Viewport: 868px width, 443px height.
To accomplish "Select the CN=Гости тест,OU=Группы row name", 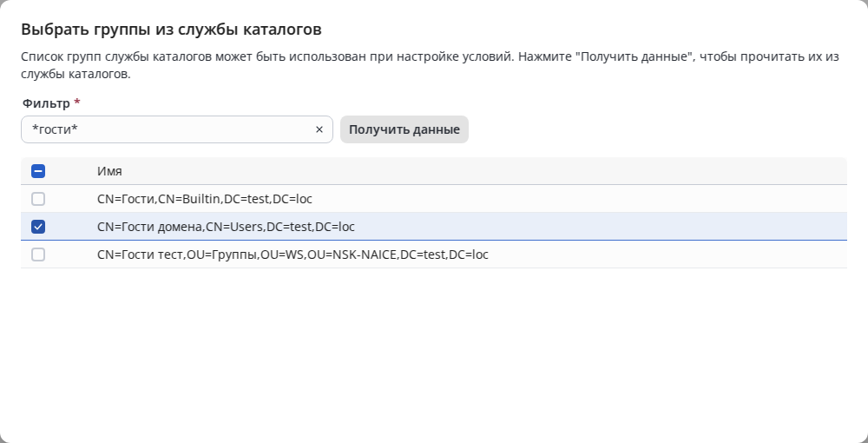I will click(x=293, y=255).
